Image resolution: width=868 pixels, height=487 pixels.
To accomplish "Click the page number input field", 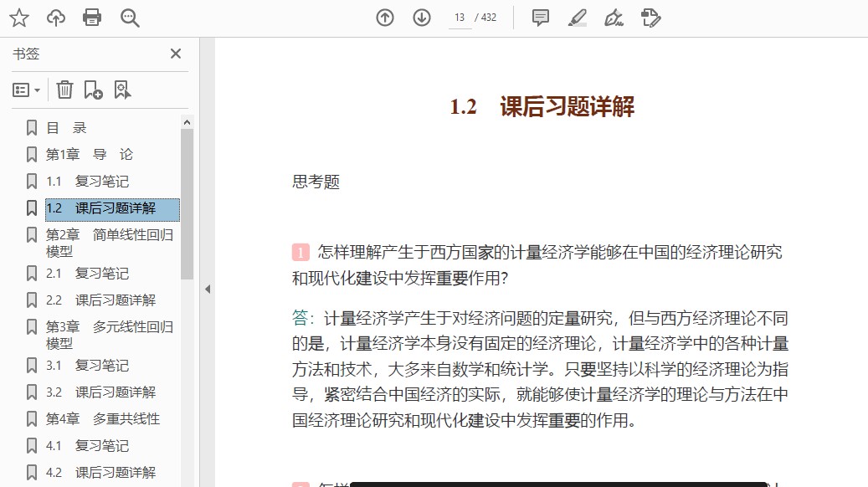I will pos(460,18).
